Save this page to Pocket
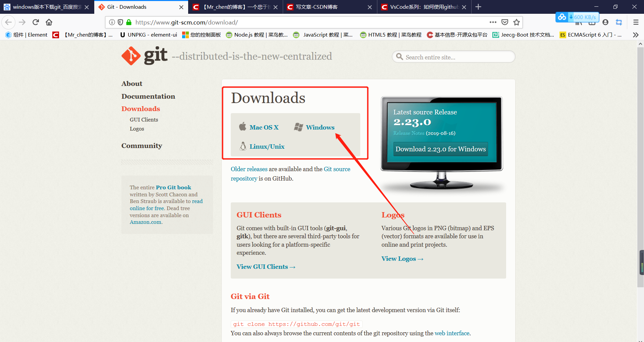 pyautogui.click(x=504, y=22)
